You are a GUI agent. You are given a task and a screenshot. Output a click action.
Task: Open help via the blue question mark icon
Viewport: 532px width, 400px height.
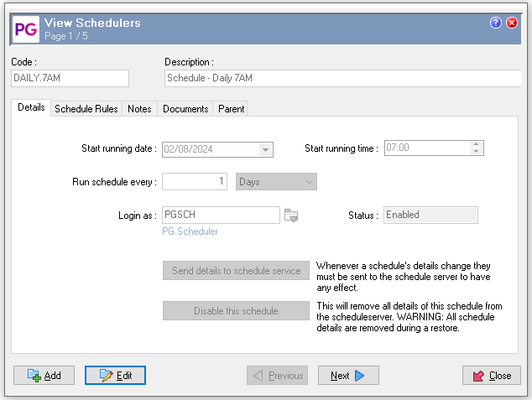[496, 23]
